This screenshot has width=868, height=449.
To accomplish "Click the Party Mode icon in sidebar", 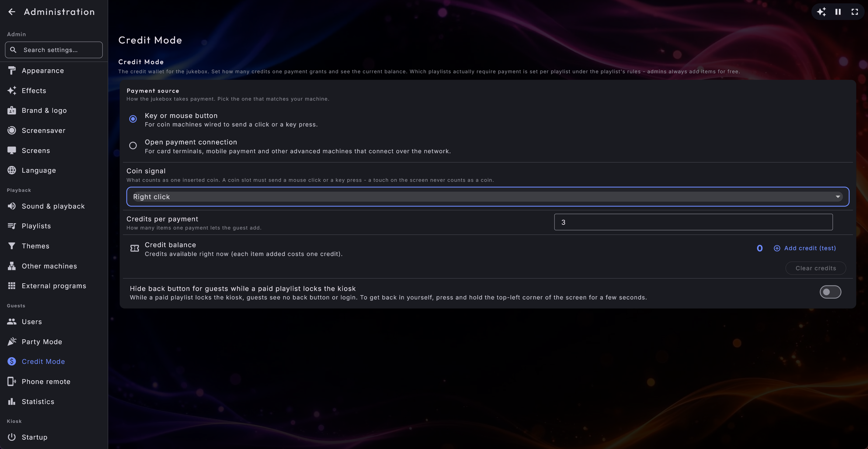I will pyautogui.click(x=12, y=342).
